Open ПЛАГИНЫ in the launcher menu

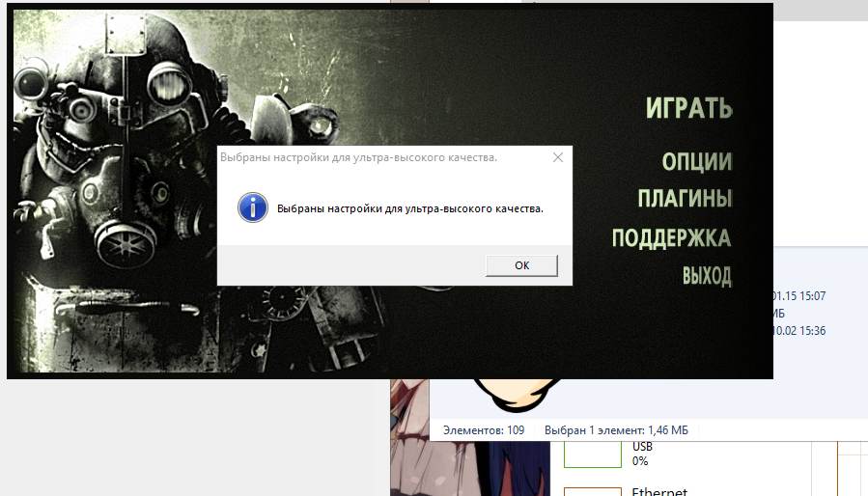(x=685, y=198)
